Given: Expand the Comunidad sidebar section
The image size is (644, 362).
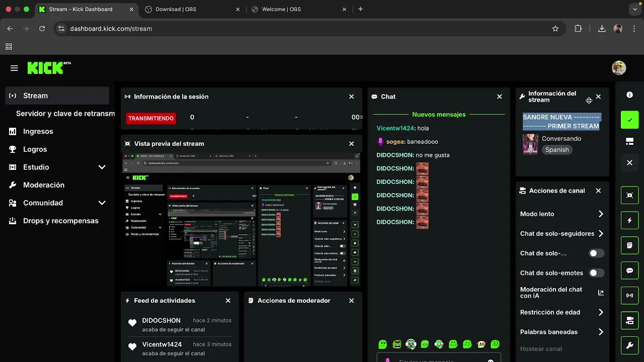Looking at the screenshot, I should point(102,203).
